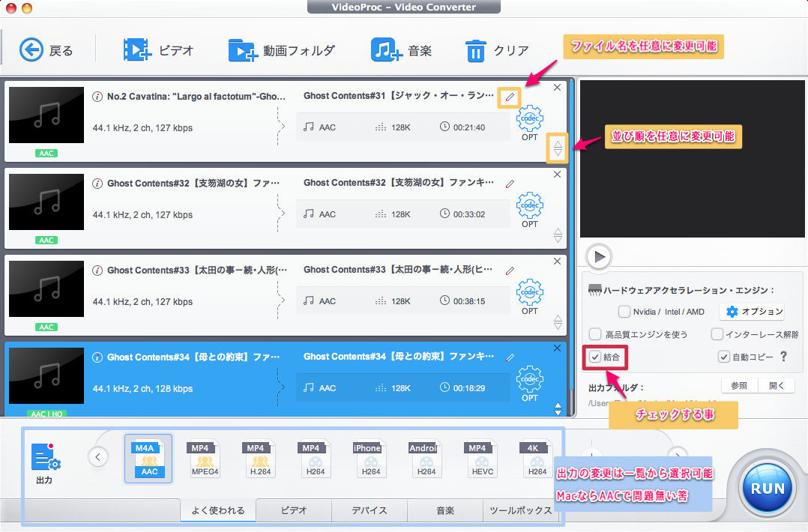This screenshot has width=808, height=532.
Task: Select the Ghost Contents#32 music thumbnail
Action: click(x=46, y=202)
